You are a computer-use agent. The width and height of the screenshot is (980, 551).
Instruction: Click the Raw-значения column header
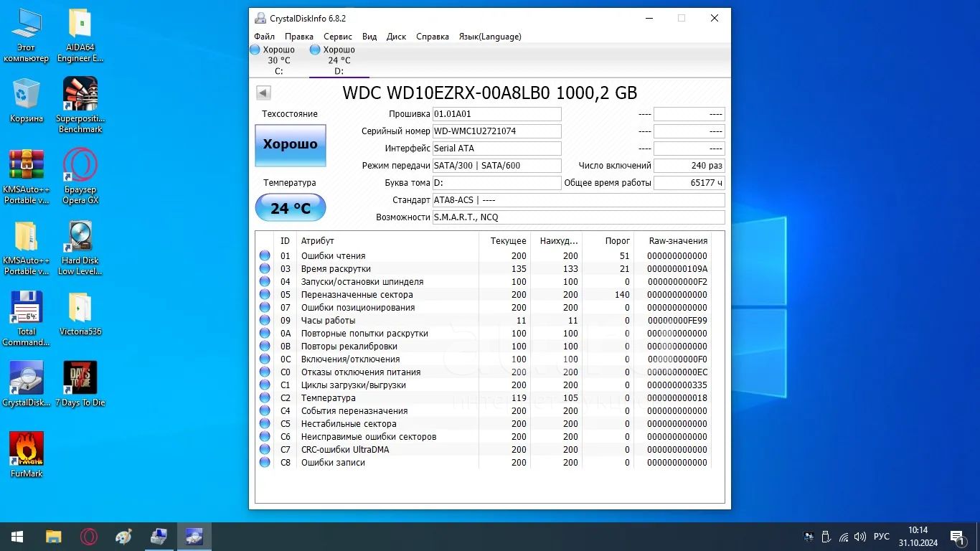pos(678,241)
